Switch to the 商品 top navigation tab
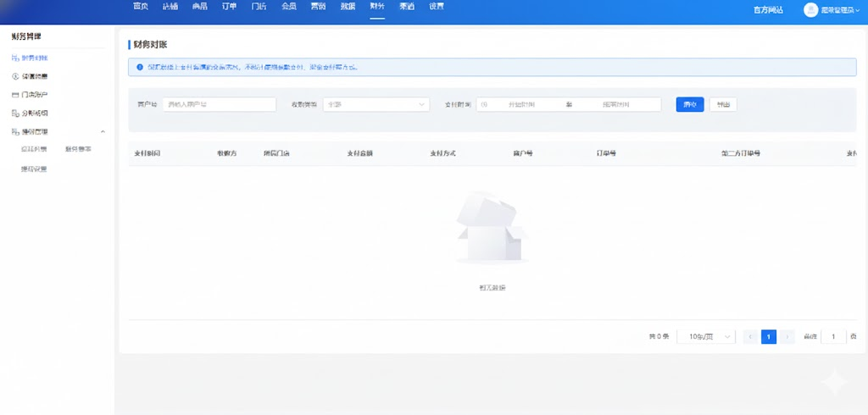Screen dimensions: 868x415 [x=200, y=7]
